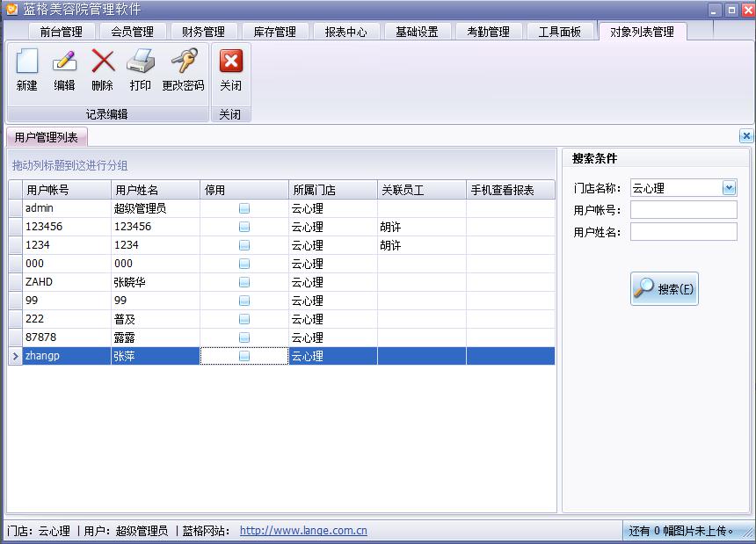Select the 普及 name cell
The height and width of the screenshot is (544, 756).
tap(156, 319)
